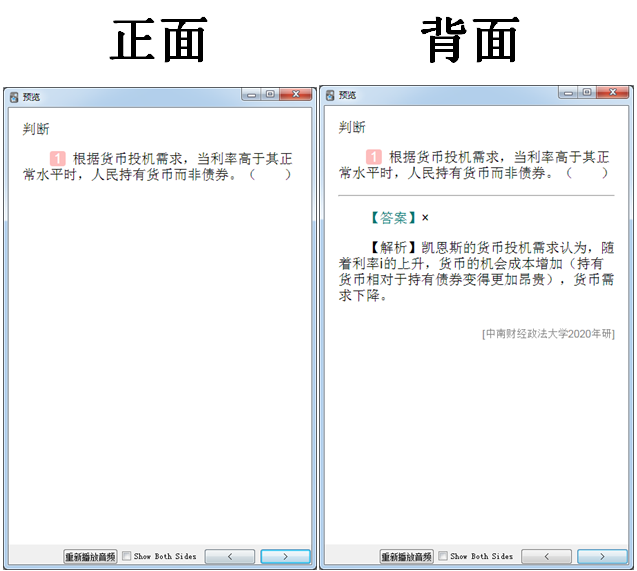This screenshot has width=637, height=571.
Task: Click the 判断 heading in right window
Action: point(352,128)
